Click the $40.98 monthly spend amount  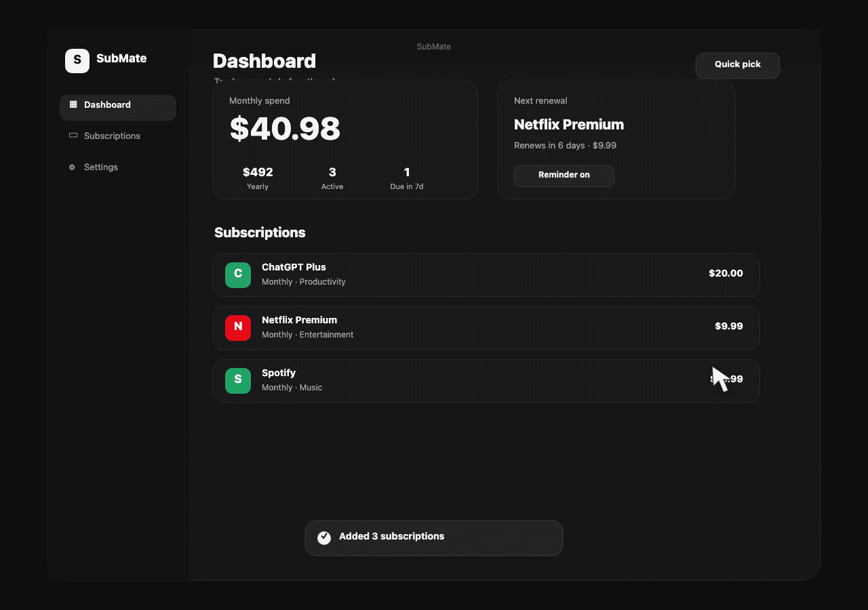[285, 128]
